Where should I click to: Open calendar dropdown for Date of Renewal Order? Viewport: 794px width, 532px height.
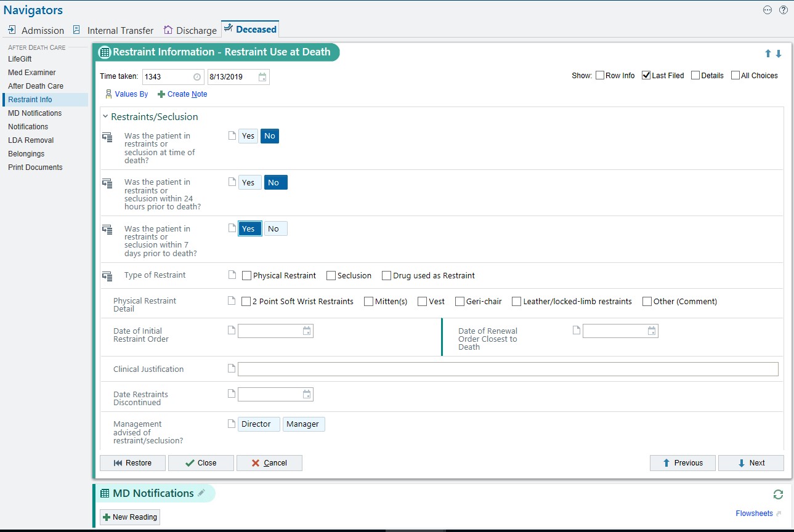click(652, 331)
